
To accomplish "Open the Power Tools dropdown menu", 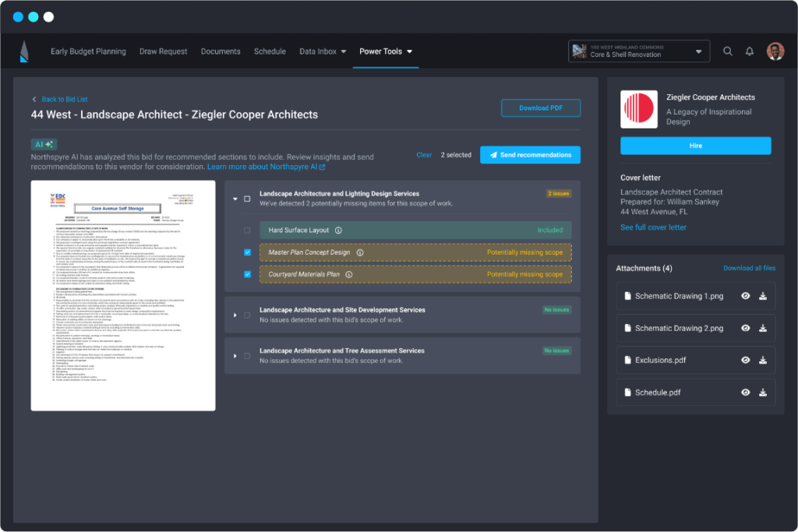I will click(386, 51).
